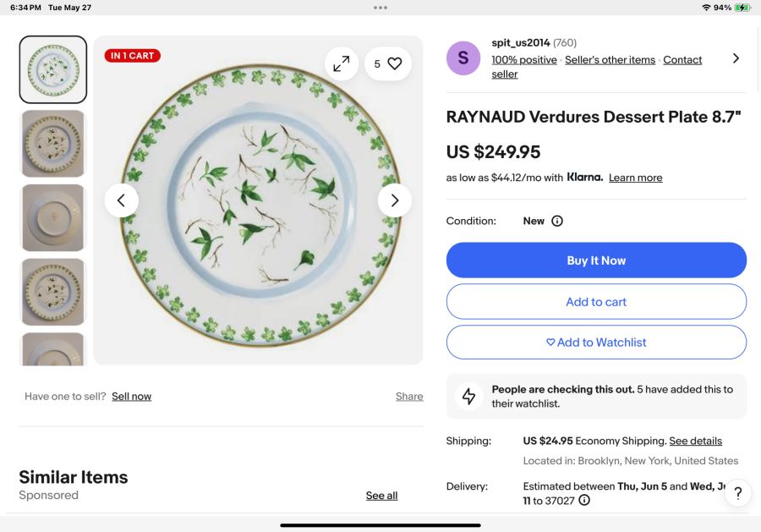The image size is (761, 532).
Task: Open Seller's other items link
Action: pyautogui.click(x=610, y=60)
